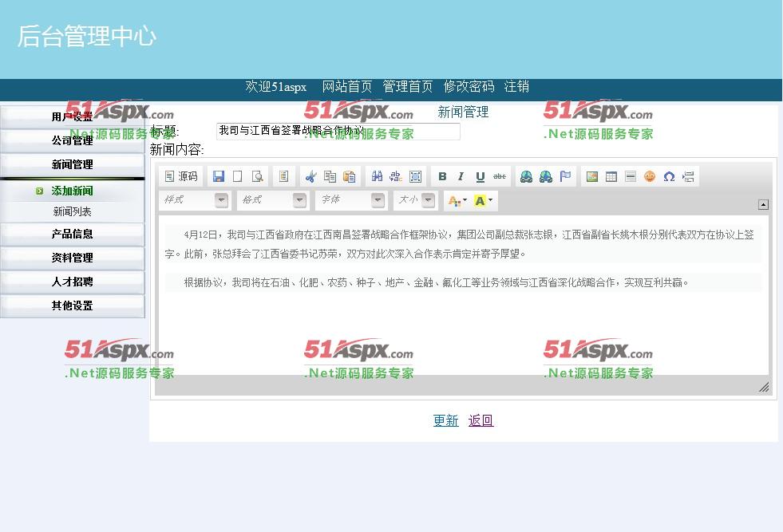
Task: Open Find with the binoculars icon
Action: pyautogui.click(x=377, y=176)
